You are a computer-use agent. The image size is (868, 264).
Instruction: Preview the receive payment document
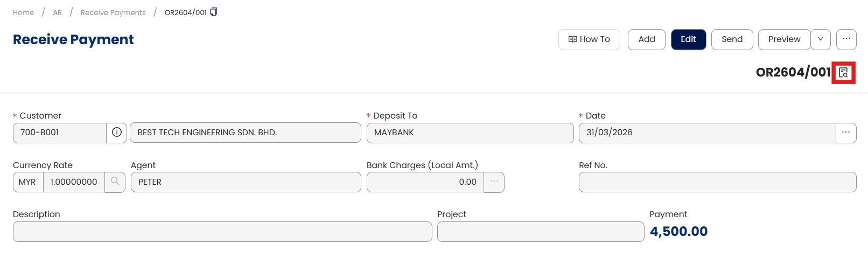pos(784,39)
